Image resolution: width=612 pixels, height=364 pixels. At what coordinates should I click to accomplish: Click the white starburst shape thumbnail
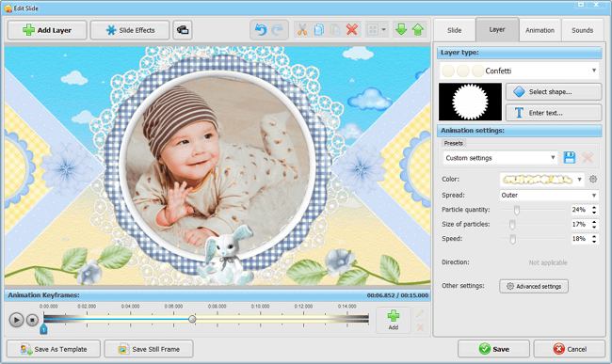tap(470, 102)
